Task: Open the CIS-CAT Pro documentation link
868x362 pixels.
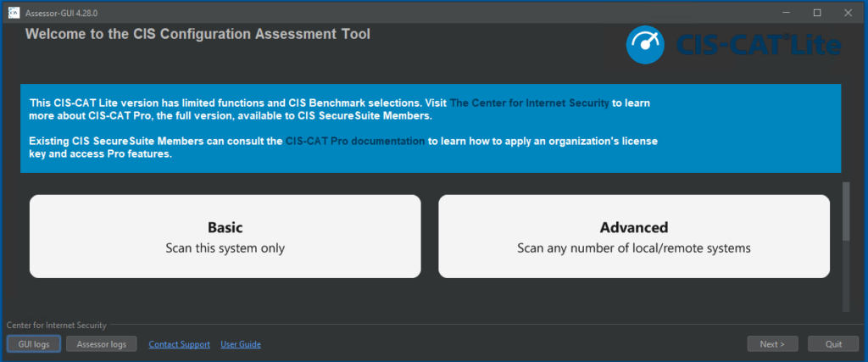Action: [355, 141]
